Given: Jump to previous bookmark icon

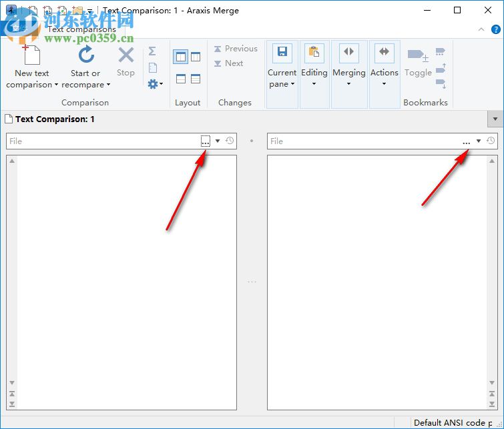Looking at the screenshot, I should click(x=441, y=69).
